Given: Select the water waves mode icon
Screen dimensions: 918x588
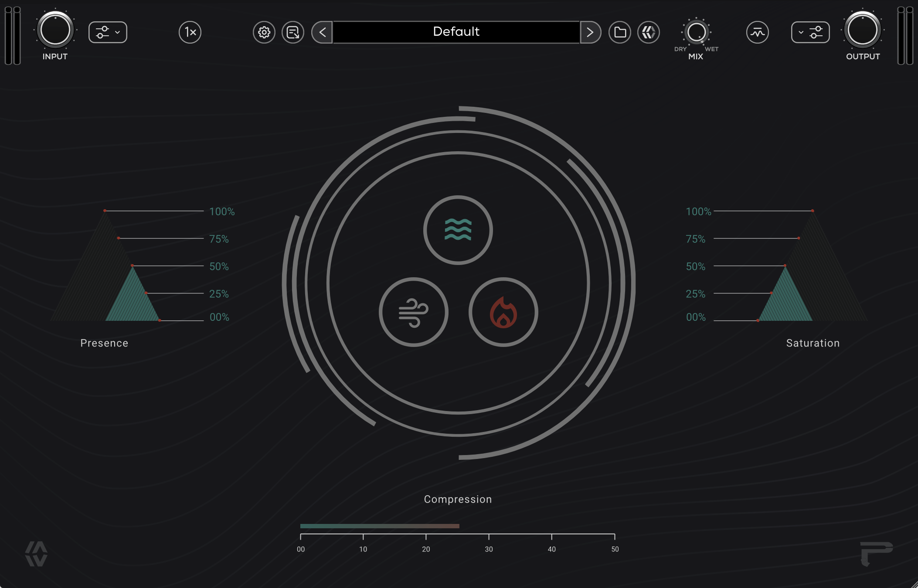Looking at the screenshot, I should click(458, 230).
